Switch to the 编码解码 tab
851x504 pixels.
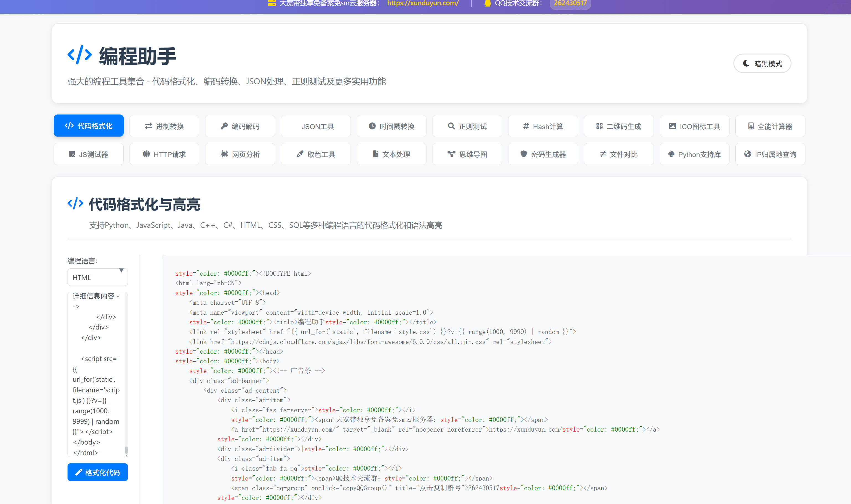coord(240,126)
